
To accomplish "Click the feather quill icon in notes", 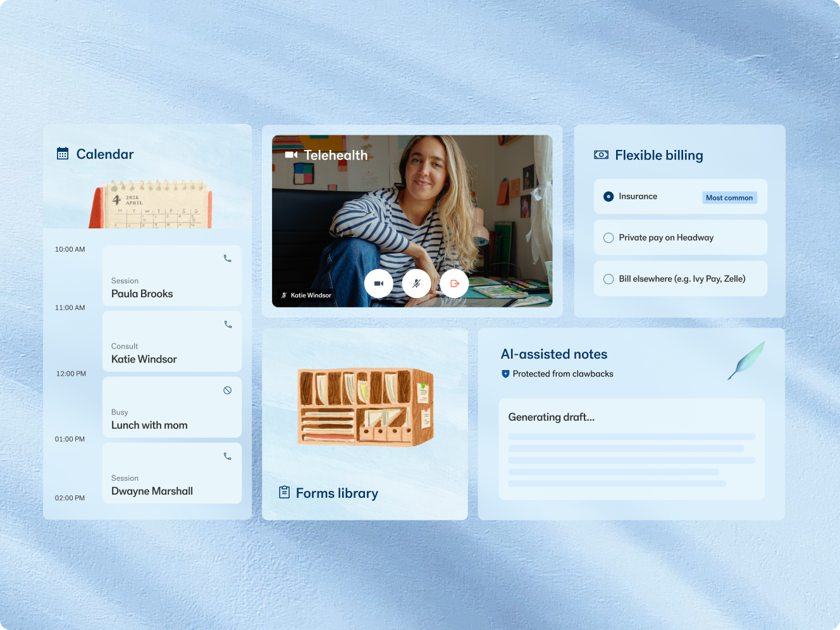I will 746,361.
